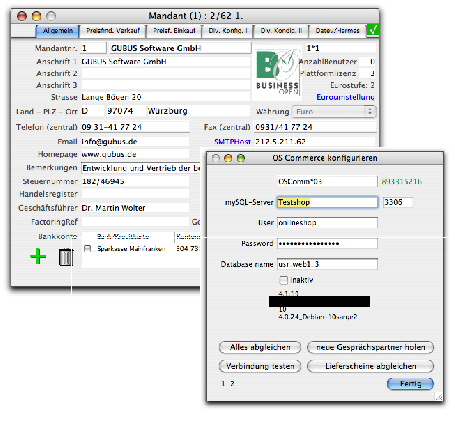
Task: Click the Lieferscheine abgleichen button
Action: (370, 366)
